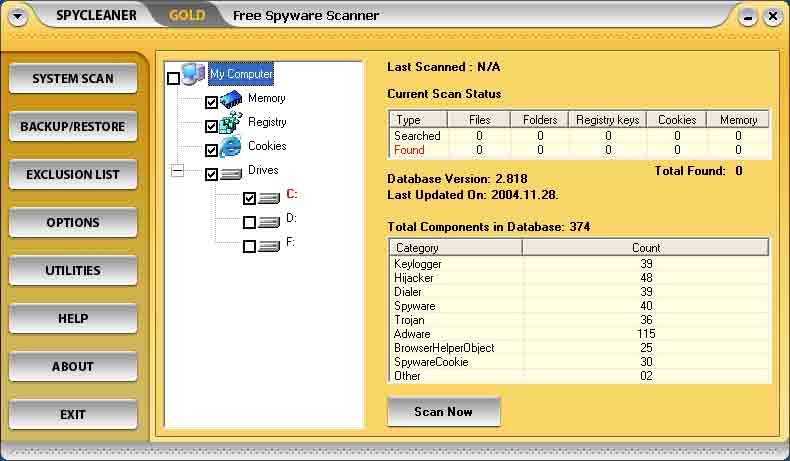Click the My Computer icon in tree
Viewport: 790px width, 461px height.
(x=193, y=74)
